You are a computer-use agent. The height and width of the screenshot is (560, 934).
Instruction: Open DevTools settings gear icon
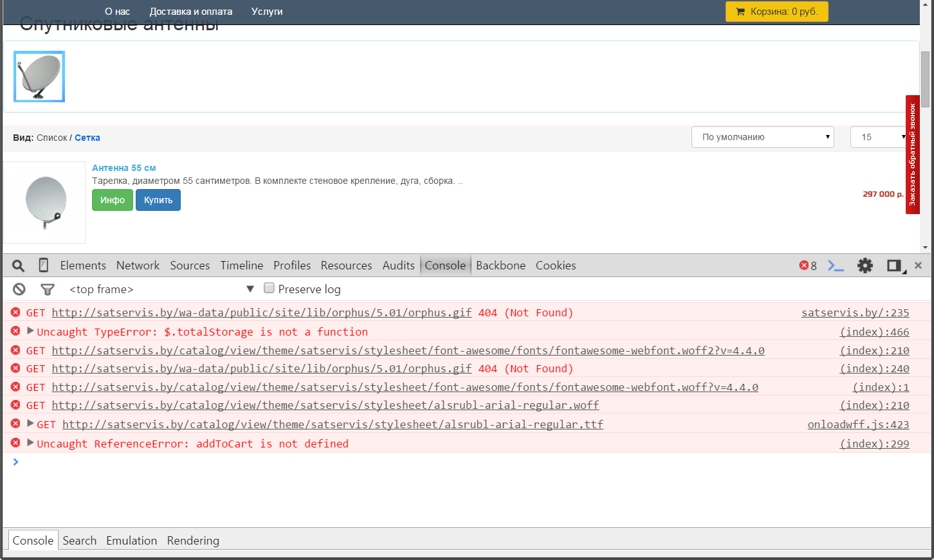click(x=865, y=266)
